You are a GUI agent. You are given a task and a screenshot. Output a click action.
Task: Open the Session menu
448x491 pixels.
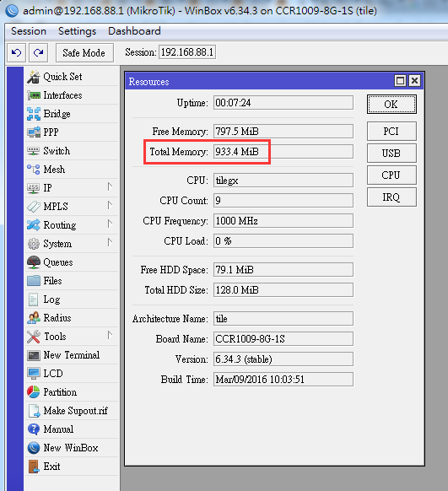(29, 31)
